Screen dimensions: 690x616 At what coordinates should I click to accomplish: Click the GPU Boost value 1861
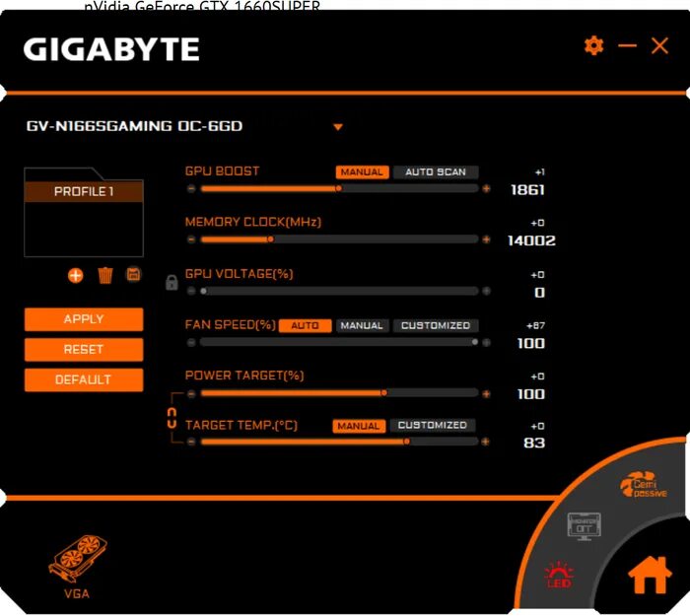click(527, 190)
